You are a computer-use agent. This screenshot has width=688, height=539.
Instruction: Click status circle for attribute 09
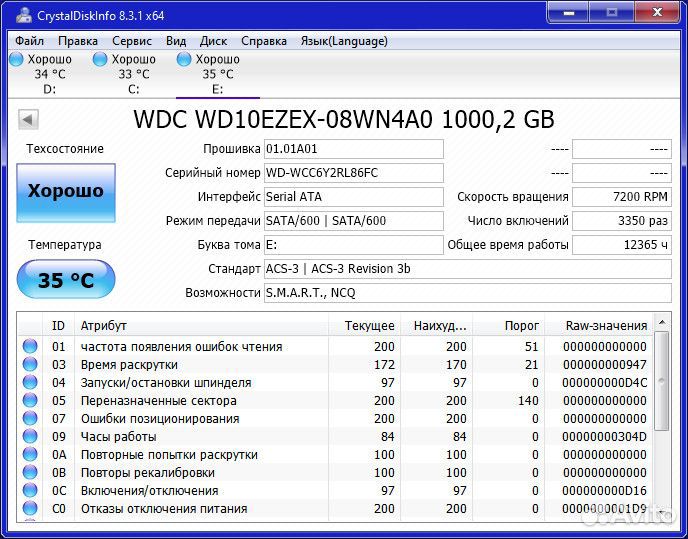(30, 436)
